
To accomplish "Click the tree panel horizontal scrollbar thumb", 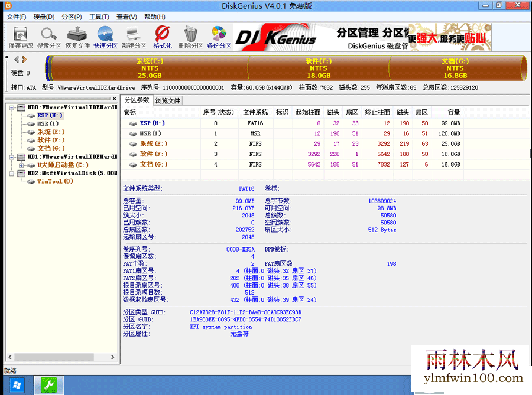I will click(54, 357).
